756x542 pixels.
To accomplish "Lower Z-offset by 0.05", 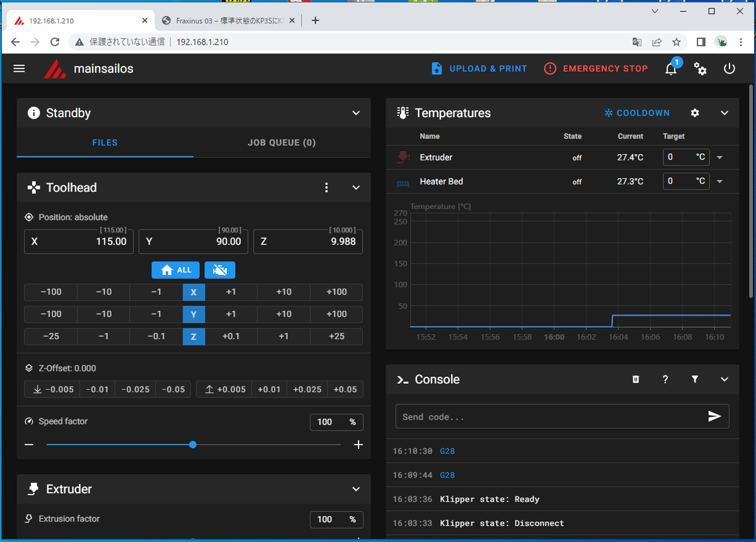I will (173, 389).
